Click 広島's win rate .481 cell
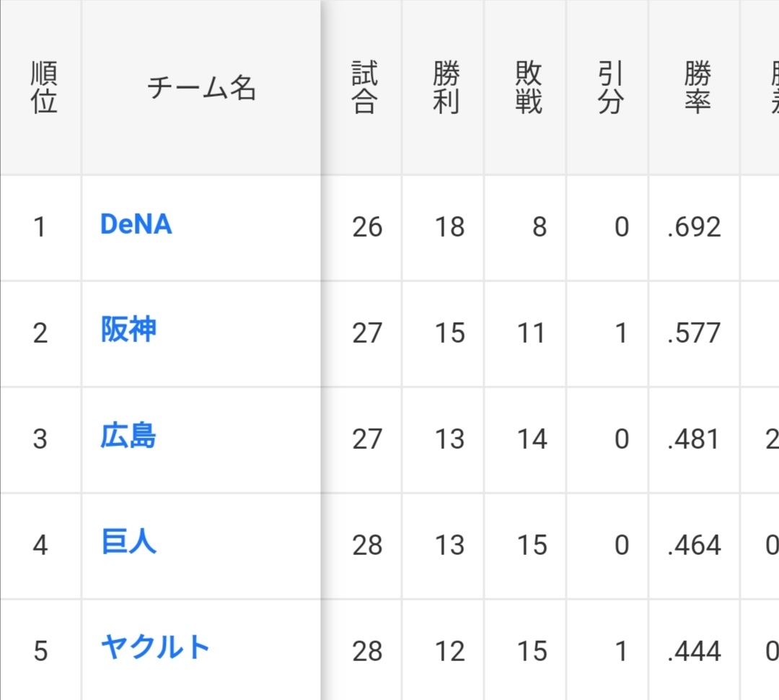The width and height of the screenshot is (779, 700). 694,439
